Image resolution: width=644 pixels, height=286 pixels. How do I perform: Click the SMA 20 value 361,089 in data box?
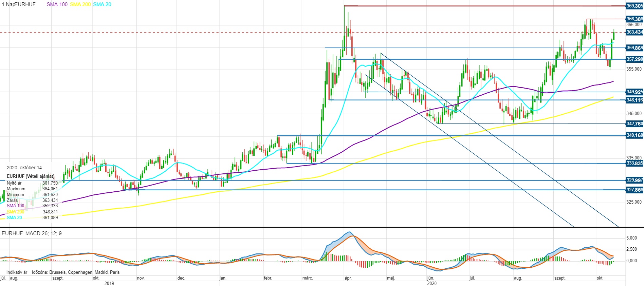click(x=50, y=217)
